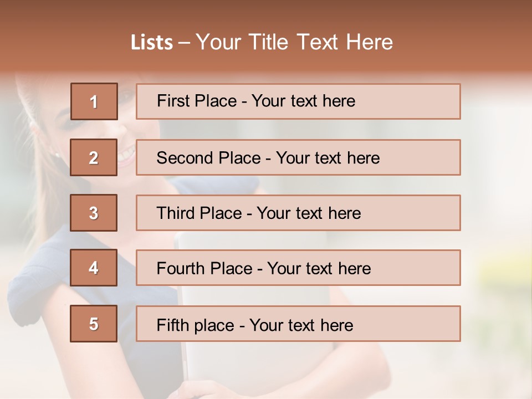Image resolution: width=532 pixels, height=399 pixels.
Task: Click the Fourth Place text bar
Action: pos(298,268)
